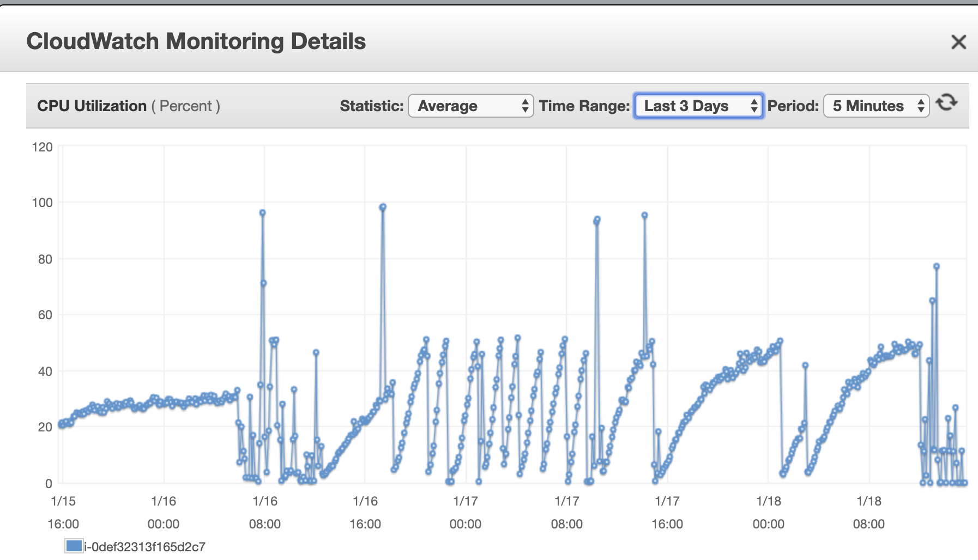Click the CPU Utilization title text
The height and width of the screenshot is (560, 978).
[x=92, y=106]
